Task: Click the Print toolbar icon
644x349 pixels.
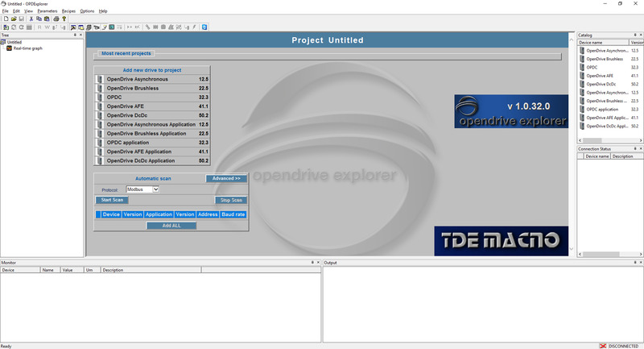Action: pos(56,19)
